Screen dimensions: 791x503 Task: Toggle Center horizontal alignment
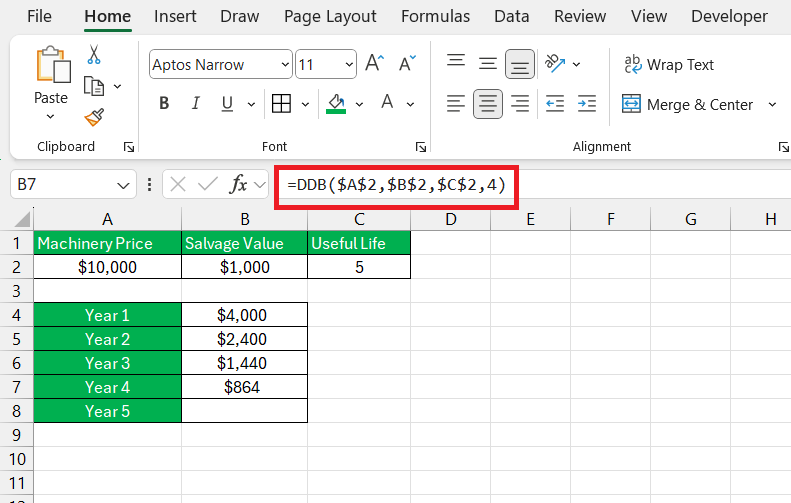point(487,104)
